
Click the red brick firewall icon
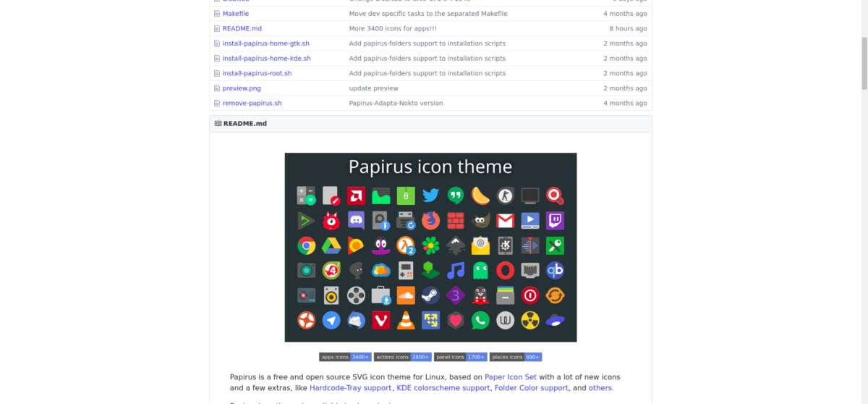coord(456,220)
